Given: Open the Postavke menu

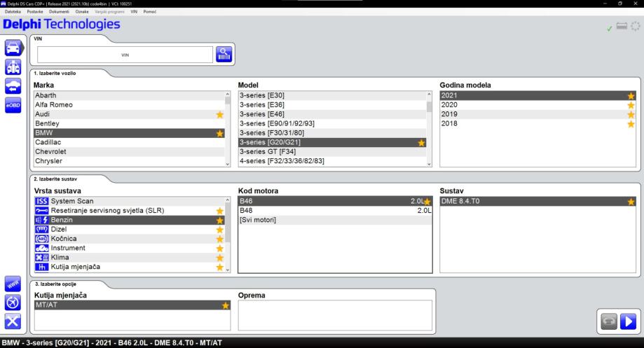Looking at the screenshot, I should tap(35, 11).
